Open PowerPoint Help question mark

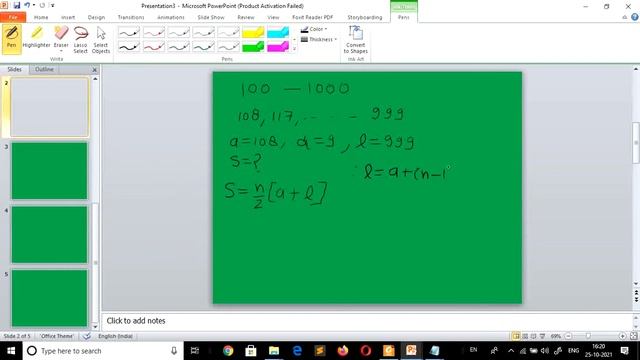[x=635, y=17]
